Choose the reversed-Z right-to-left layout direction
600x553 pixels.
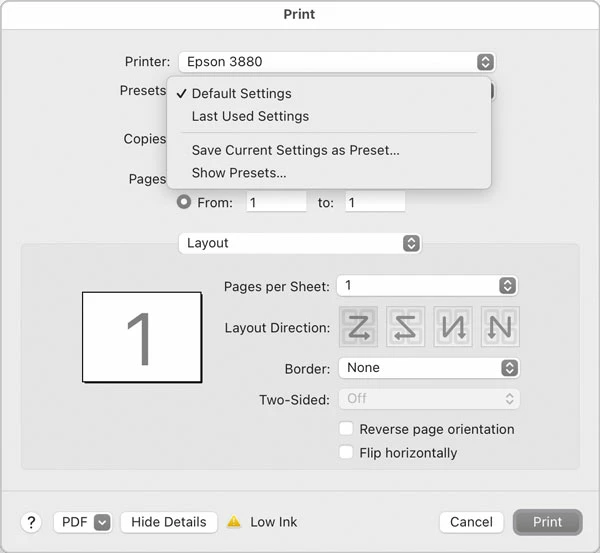pos(405,327)
